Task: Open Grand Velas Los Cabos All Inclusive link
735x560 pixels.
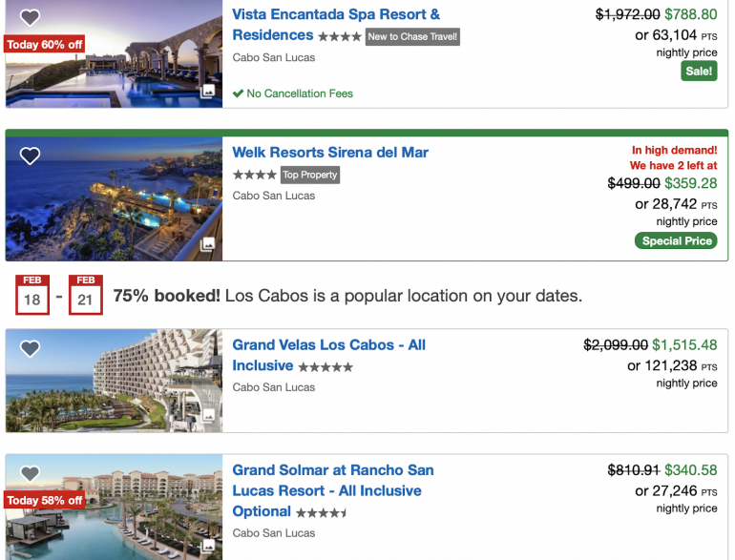Action: click(x=328, y=355)
